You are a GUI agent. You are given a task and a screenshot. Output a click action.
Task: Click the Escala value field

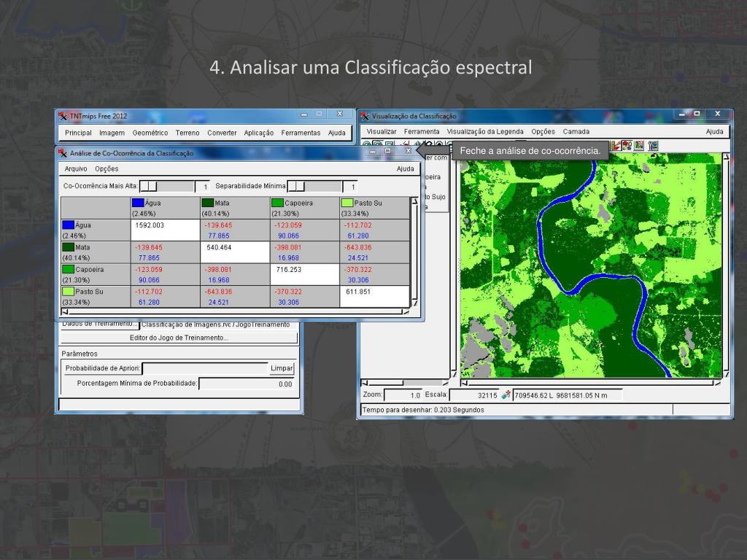474,395
